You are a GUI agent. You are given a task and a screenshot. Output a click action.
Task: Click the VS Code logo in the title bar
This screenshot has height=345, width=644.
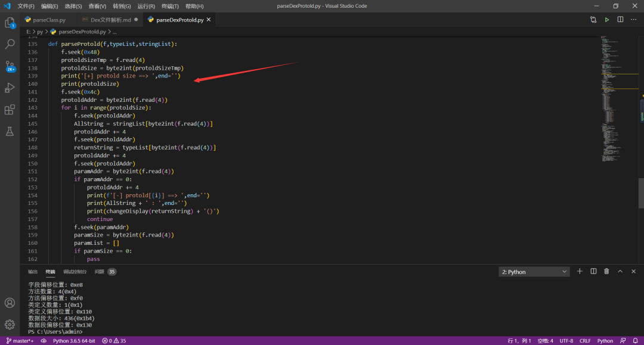(7, 6)
